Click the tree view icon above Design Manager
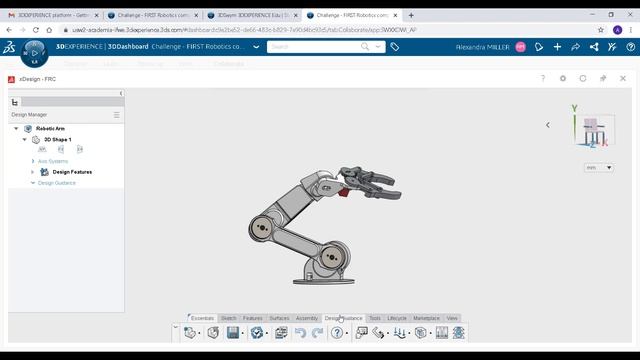640x360 pixels. tap(15, 102)
